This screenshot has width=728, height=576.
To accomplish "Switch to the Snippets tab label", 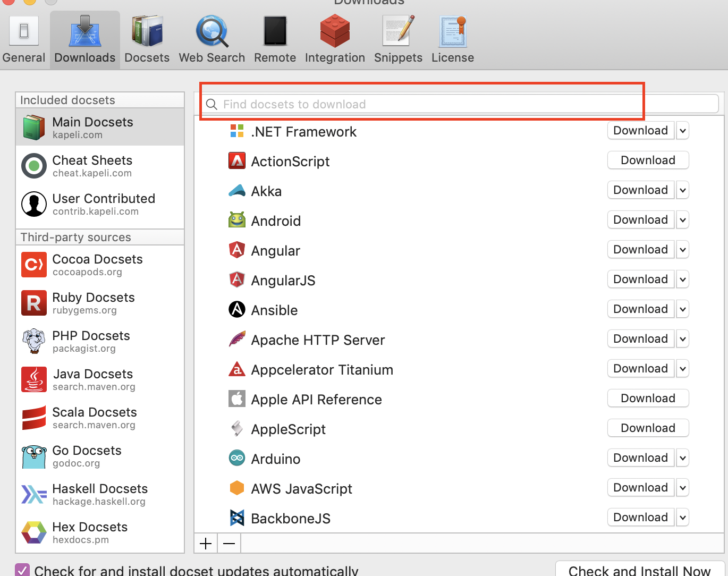I will pyautogui.click(x=399, y=58).
